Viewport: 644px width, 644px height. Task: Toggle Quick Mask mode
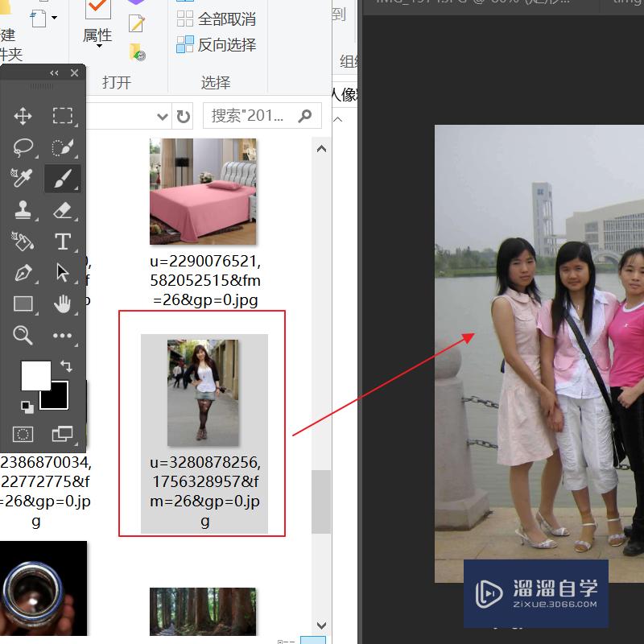(x=23, y=433)
